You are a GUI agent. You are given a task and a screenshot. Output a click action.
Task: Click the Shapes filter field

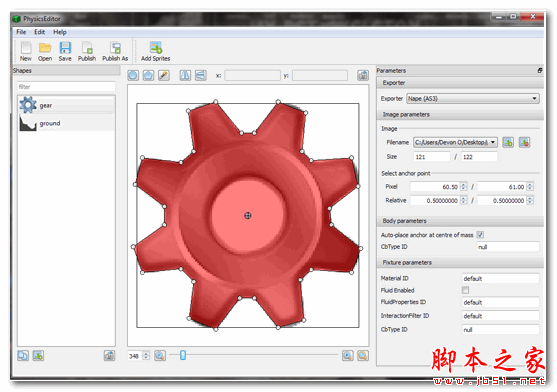[66, 87]
